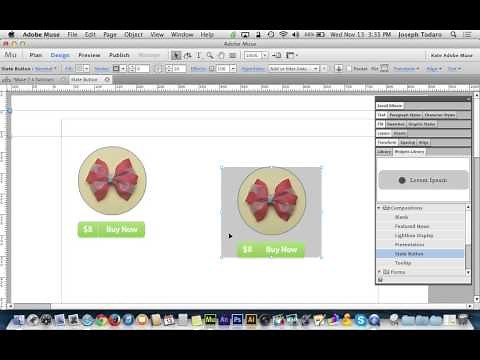This screenshot has height=360, width=480.
Task: Open the opacity value dropdown
Action: click(x=233, y=69)
